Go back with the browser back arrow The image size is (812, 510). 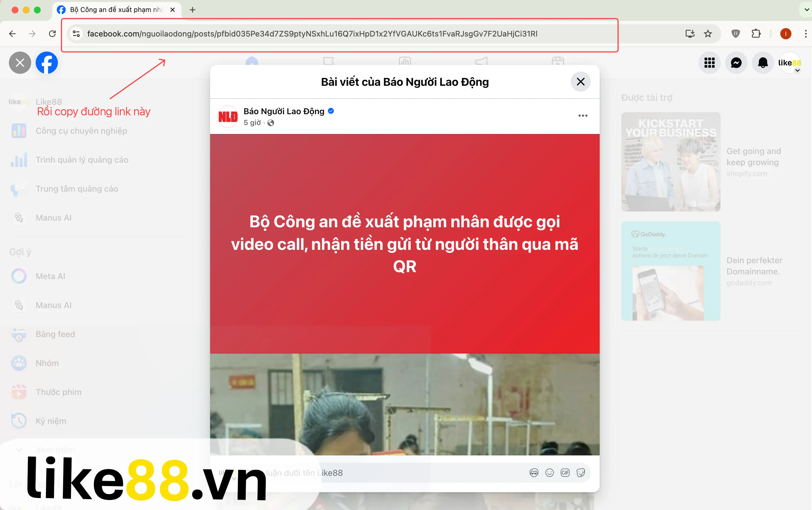[x=13, y=34]
